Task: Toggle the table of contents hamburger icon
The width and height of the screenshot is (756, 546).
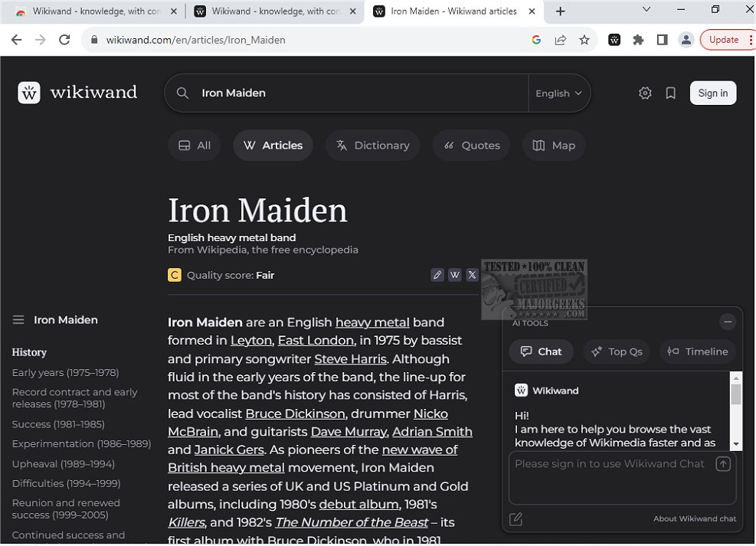Action: 18,320
